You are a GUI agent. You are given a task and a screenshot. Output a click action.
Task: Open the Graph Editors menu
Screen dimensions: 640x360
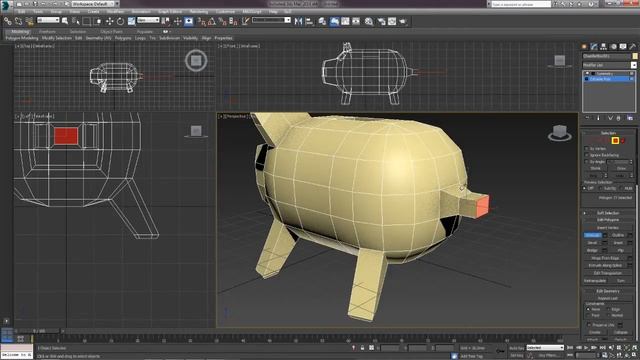(170, 11)
